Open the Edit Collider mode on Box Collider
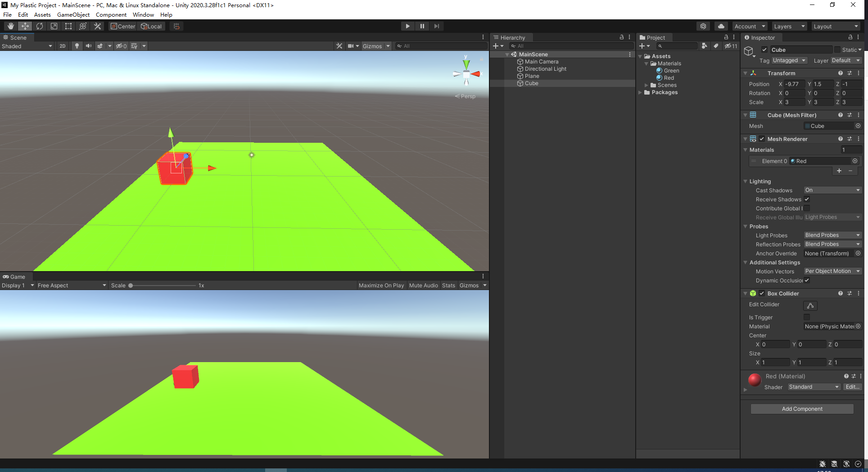This screenshot has height=472, width=868. 810,305
